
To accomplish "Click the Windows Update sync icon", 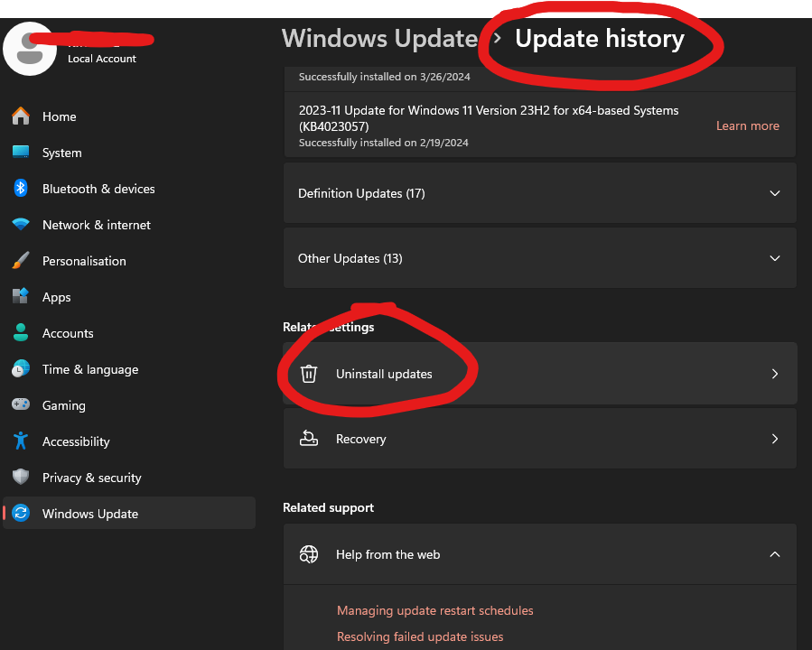I will click(21, 514).
